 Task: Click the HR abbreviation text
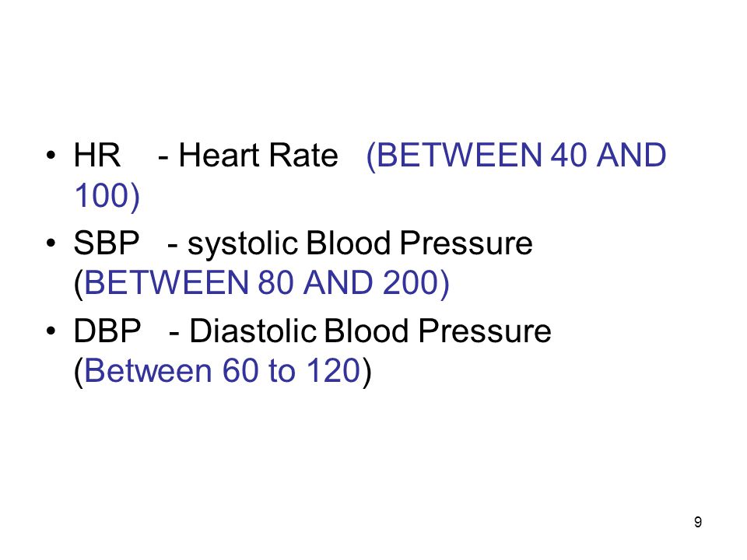[97, 156]
